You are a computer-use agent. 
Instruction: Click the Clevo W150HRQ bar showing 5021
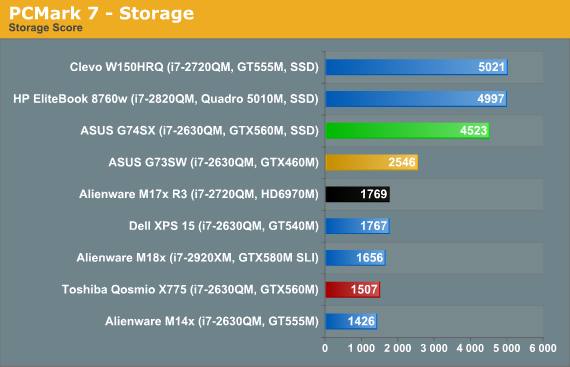pos(417,67)
